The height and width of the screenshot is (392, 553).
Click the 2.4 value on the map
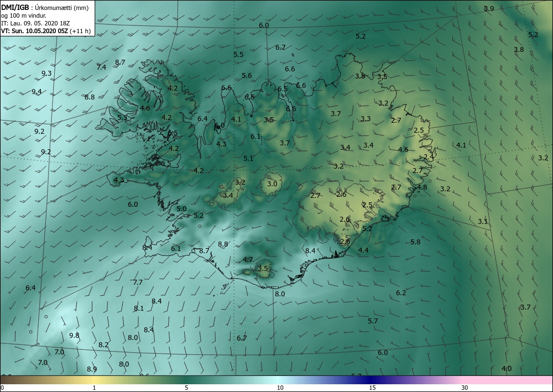coord(429,157)
